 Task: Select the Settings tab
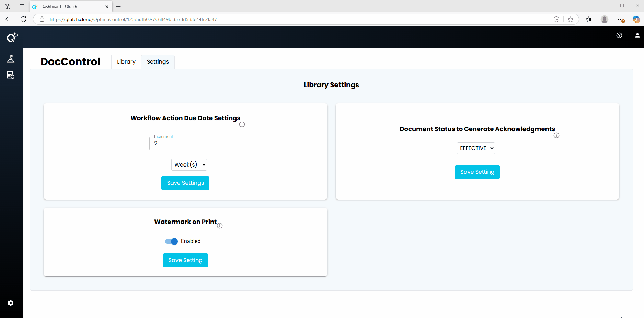click(x=158, y=62)
